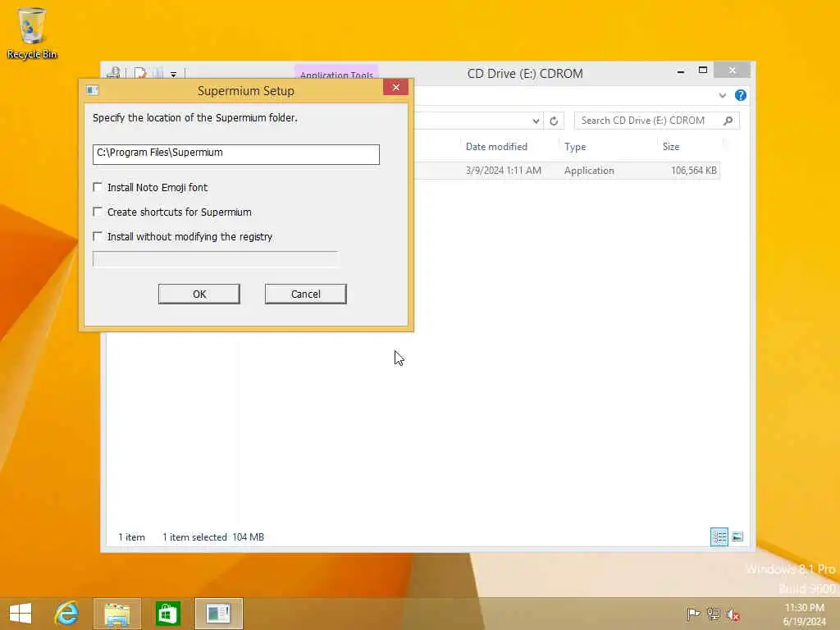The image size is (840, 630).
Task: Open Explorer help icon
Action: coord(741,95)
